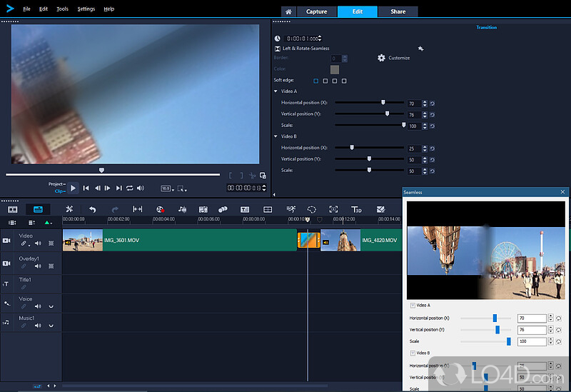The height and width of the screenshot is (392, 571).
Task: Jump to the start of project
Action: [86, 188]
